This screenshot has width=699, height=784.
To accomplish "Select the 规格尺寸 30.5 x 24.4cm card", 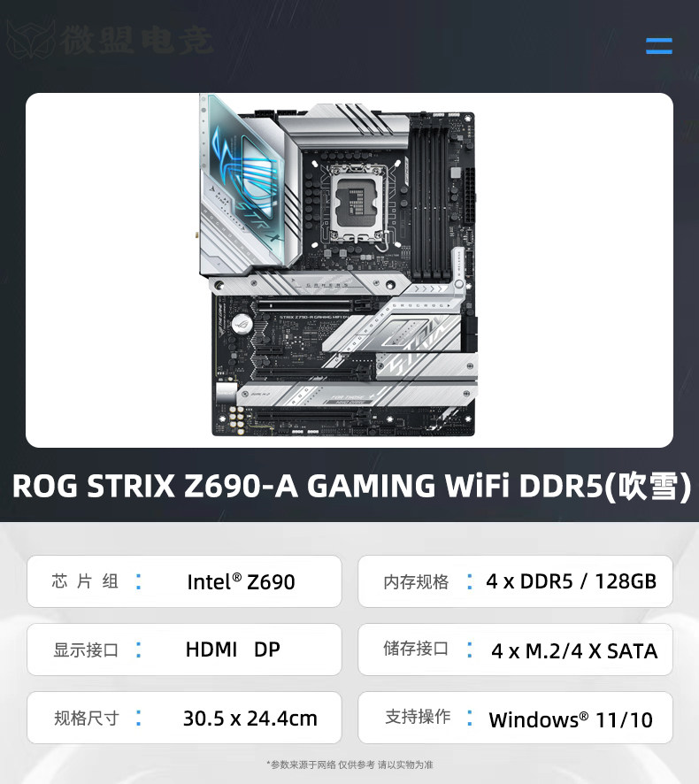I will coord(184,718).
